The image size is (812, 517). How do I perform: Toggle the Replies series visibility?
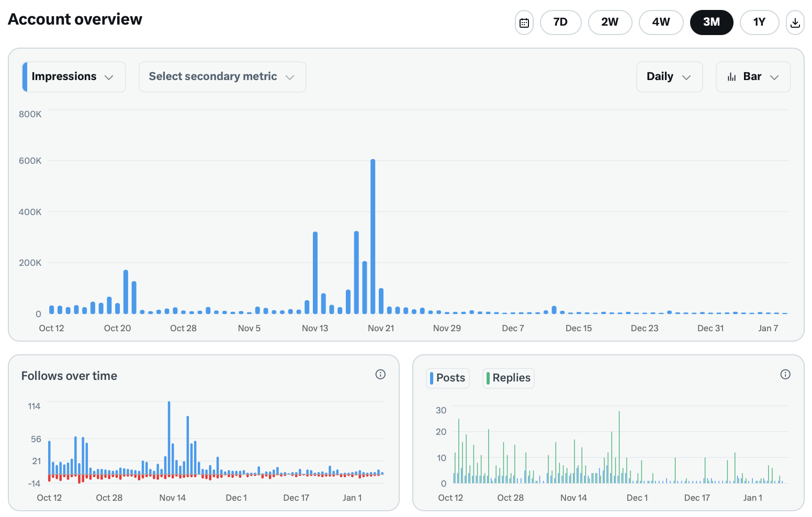tap(508, 378)
